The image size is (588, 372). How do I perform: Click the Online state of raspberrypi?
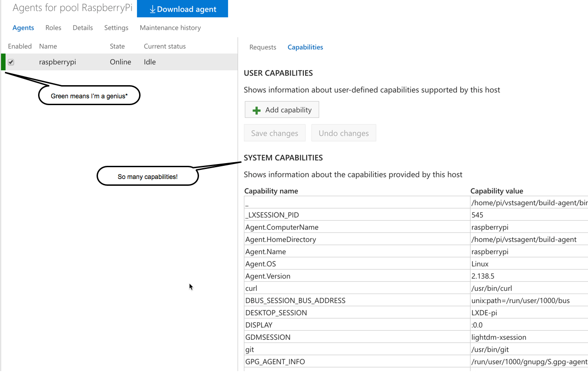coord(120,62)
